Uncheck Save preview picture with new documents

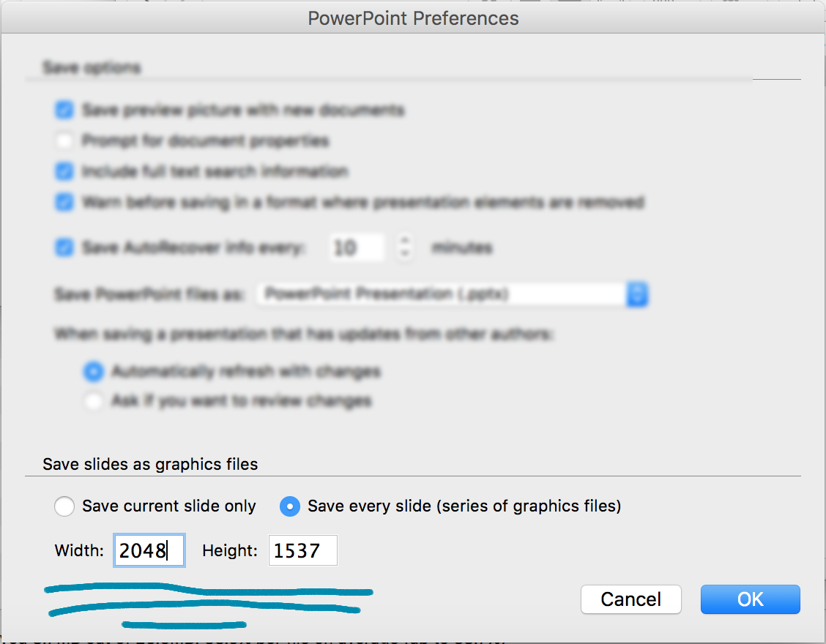64,111
